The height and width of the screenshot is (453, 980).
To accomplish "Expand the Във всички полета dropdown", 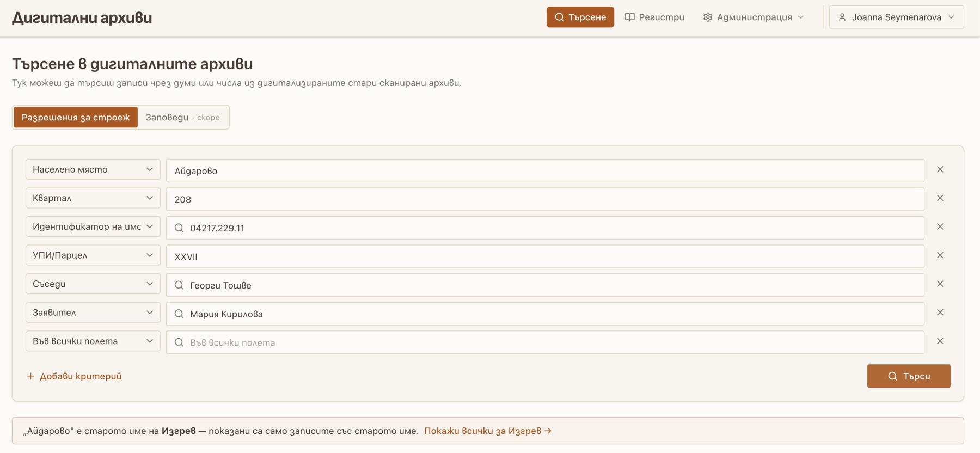I will click(93, 341).
